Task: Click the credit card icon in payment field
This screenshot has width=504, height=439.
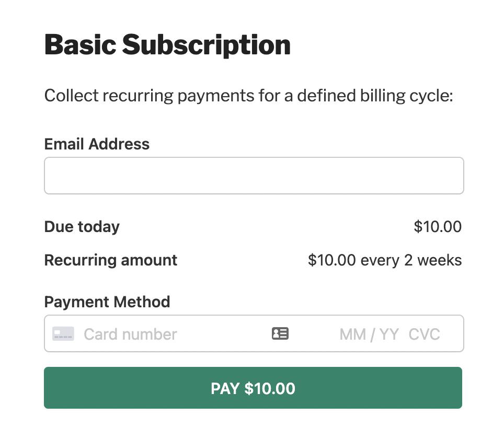Action: coord(63,333)
